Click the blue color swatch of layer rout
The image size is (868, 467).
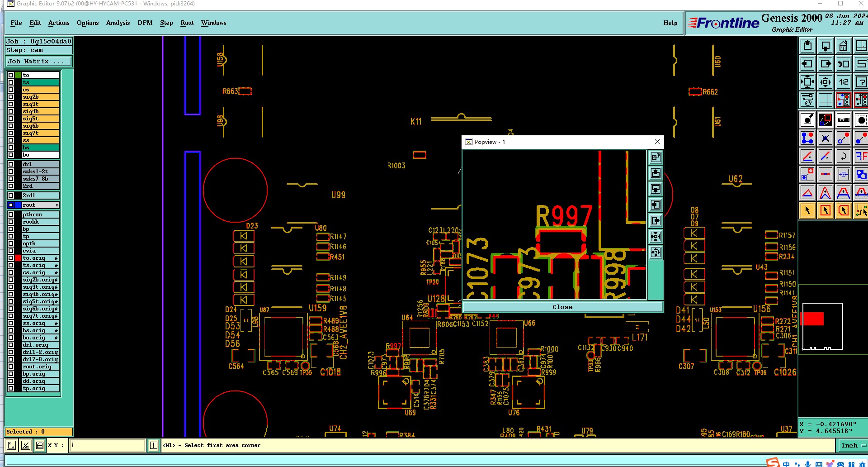coord(18,205)
